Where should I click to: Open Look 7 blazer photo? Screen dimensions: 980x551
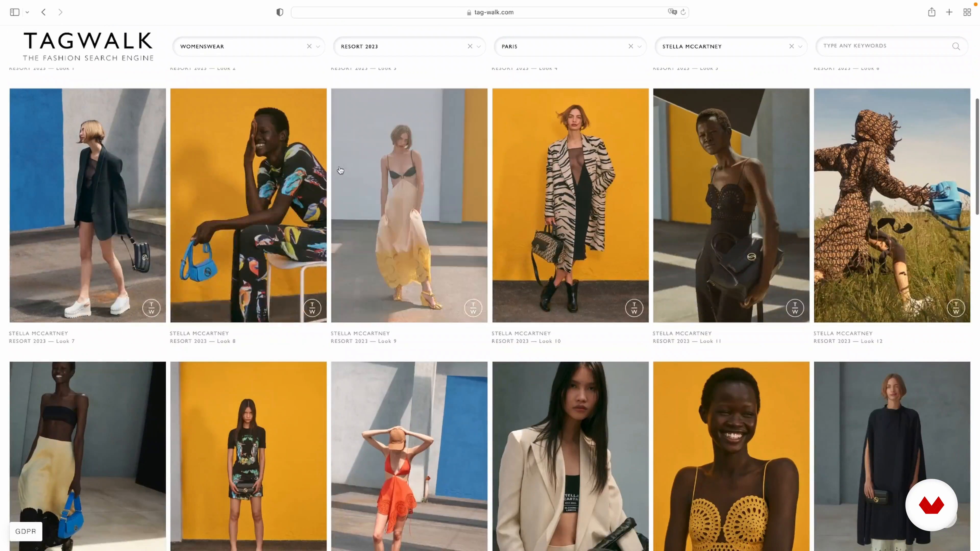point(88,205)
